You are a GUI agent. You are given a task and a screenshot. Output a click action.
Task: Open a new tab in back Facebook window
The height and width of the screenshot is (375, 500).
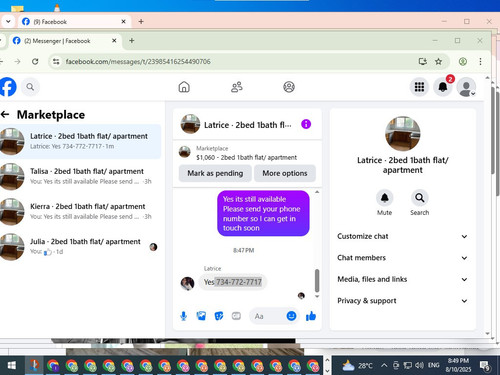click(141, 22)
